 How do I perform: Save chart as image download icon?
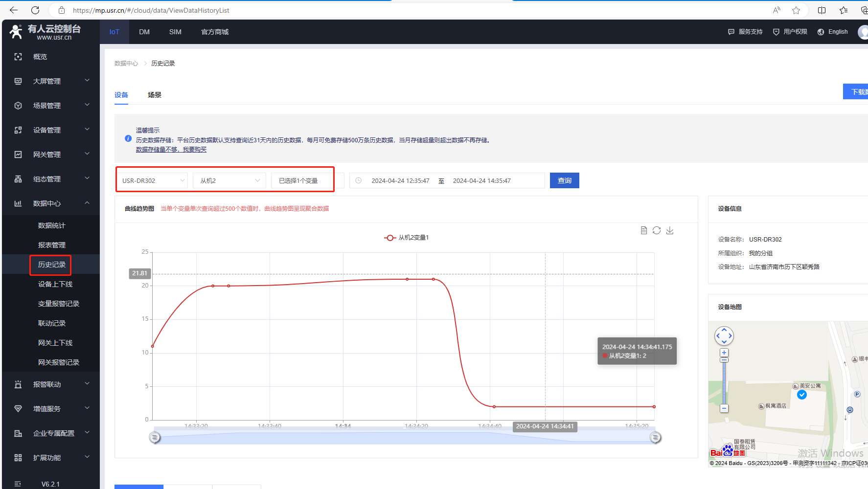(x=670, y=230)
